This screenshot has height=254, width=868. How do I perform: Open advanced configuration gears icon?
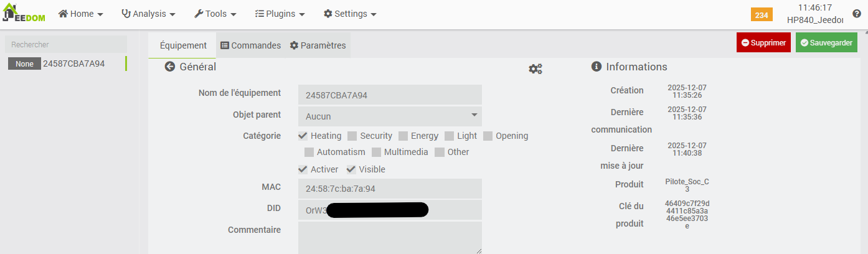click(535, 68)
